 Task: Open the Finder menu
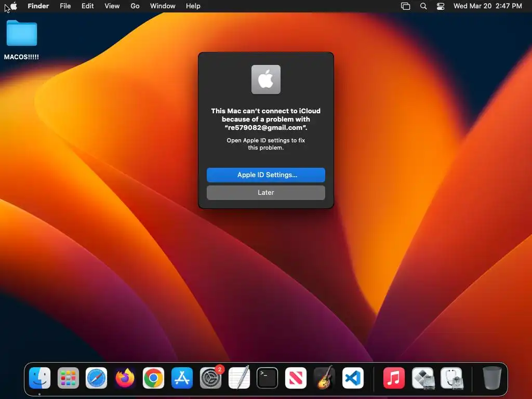click(38, 6)
